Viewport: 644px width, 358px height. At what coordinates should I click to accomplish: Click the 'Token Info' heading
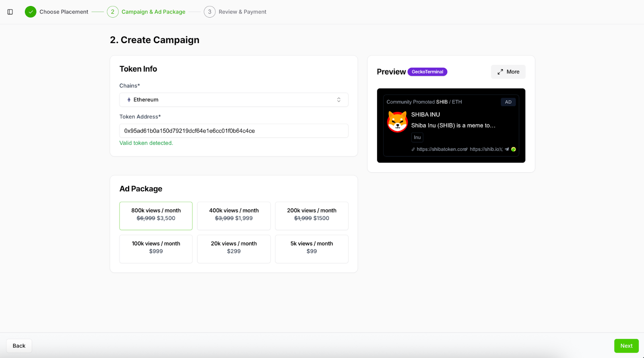point(138,69)
